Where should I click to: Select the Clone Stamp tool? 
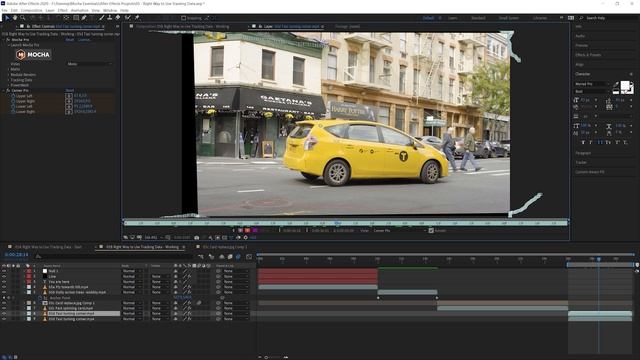[110, 18]
